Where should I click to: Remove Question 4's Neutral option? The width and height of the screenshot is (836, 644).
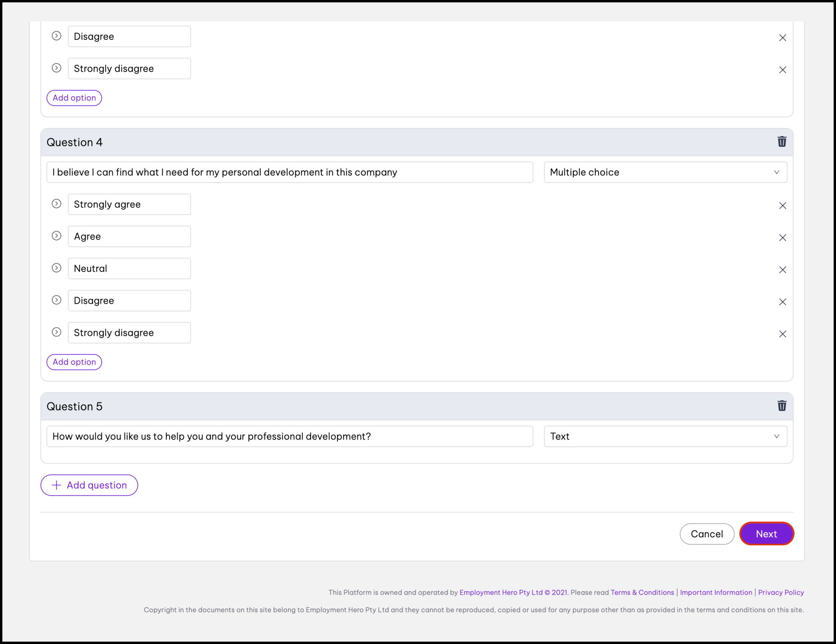[782, 270]
